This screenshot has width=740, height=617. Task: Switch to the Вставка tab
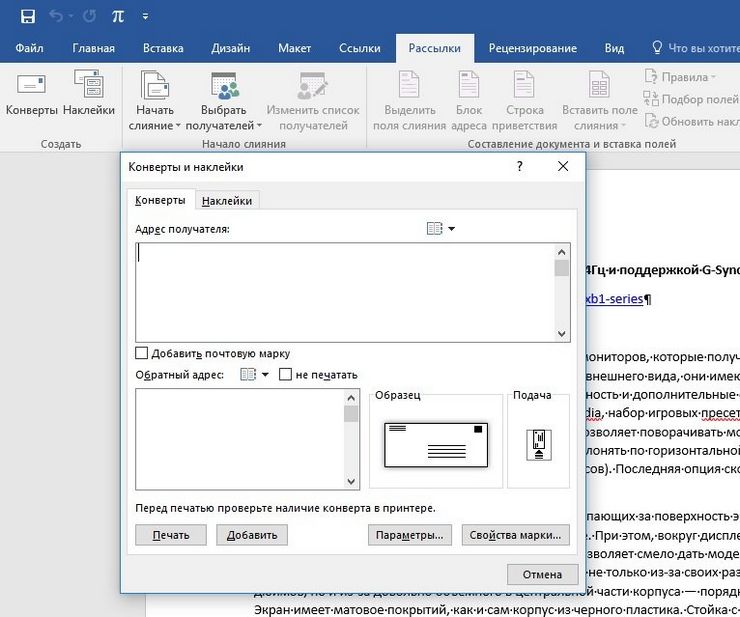[x=163, y=48]
